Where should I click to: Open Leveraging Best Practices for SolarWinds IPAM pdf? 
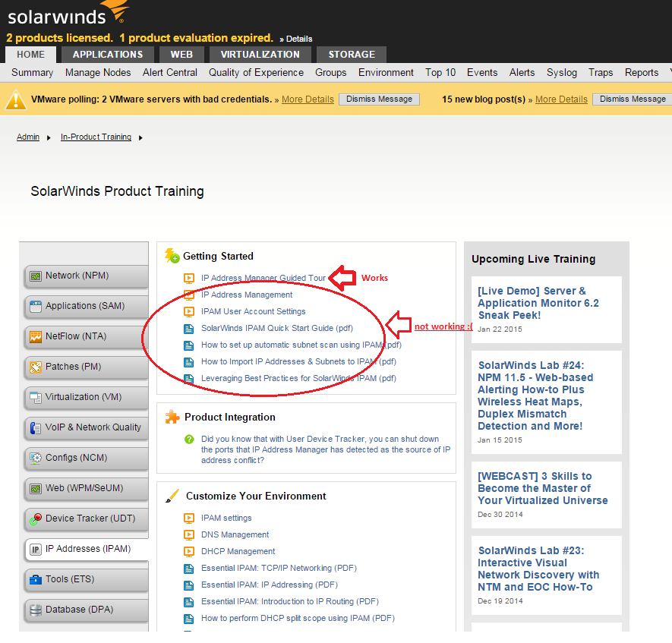click(298, 379)
